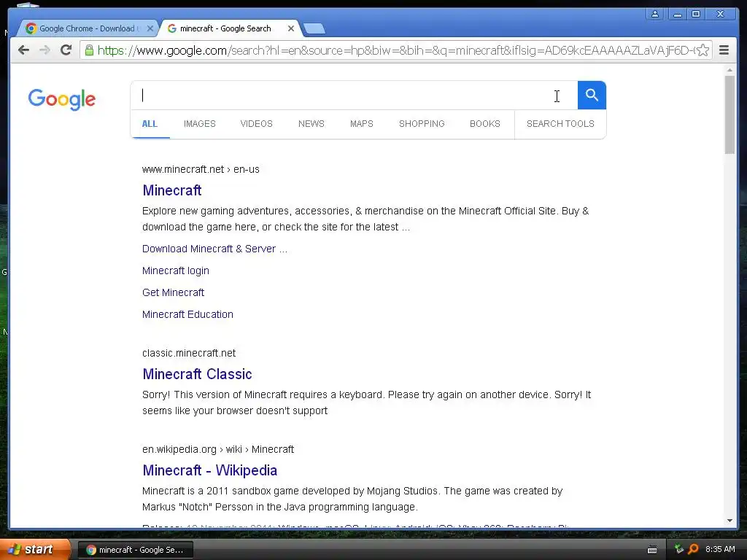Open SEARCH TOOLS options

[x=560, y=124]
